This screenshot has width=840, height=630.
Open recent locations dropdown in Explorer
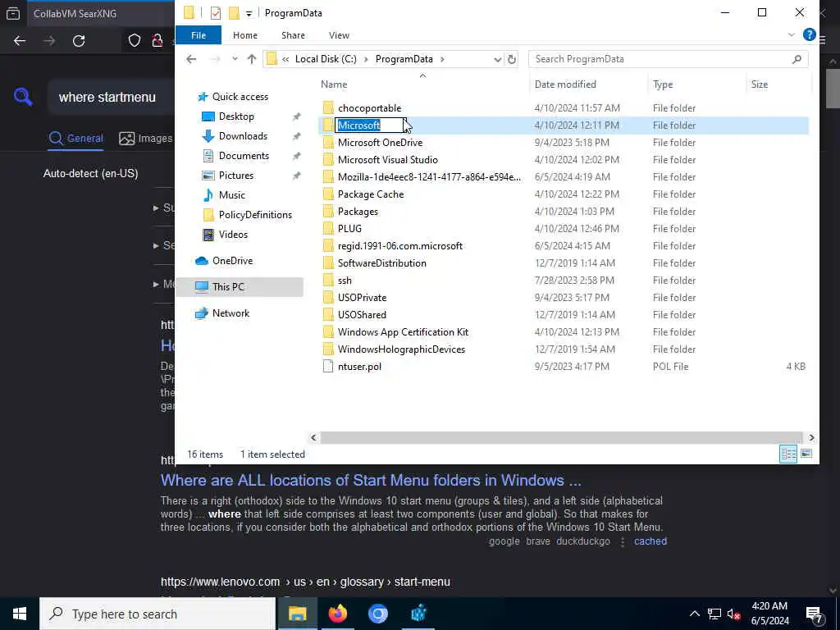point(235,59)
